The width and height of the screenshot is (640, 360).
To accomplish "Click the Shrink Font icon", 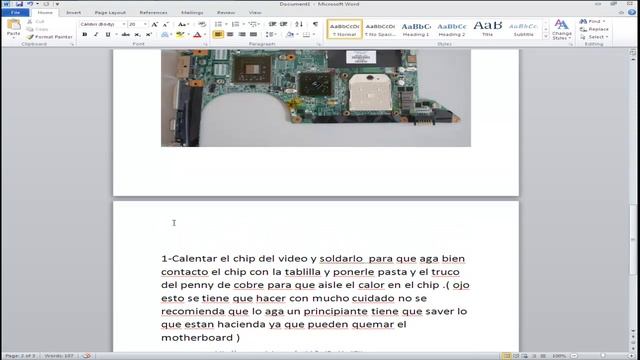I will pyautogui.click(x=166, y=24).
